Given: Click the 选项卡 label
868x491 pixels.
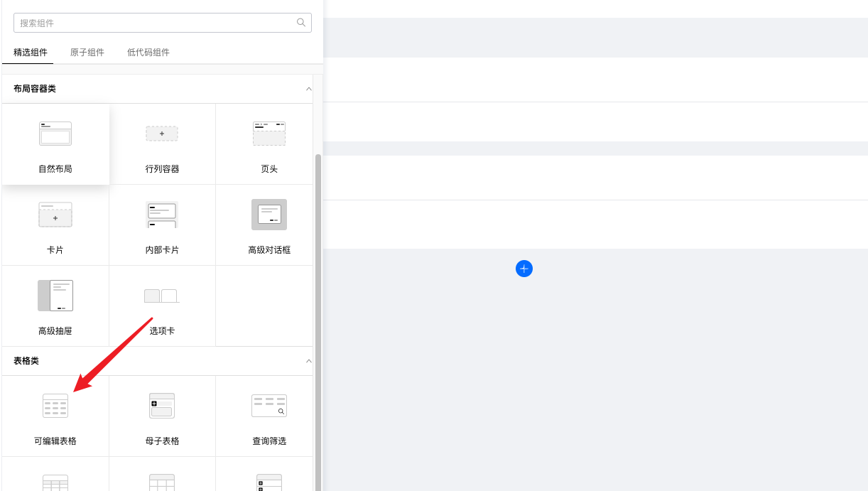Looking at the screenshot, I should tap(162, 331).
